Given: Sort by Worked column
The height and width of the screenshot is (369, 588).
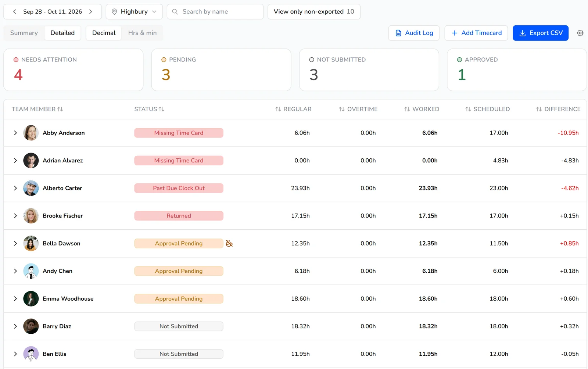Looking at the screenshot, I should pyautogui.click(x=422, y=109).
